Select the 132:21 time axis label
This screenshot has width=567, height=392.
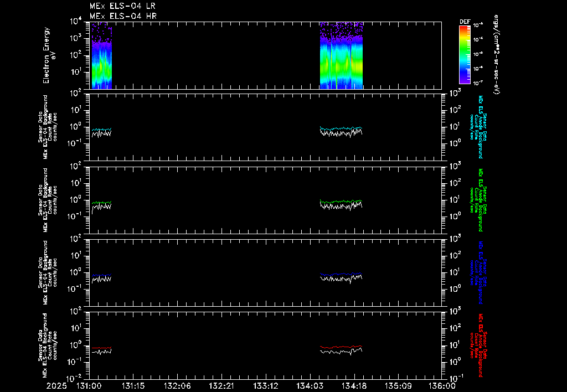coord(221,386)
